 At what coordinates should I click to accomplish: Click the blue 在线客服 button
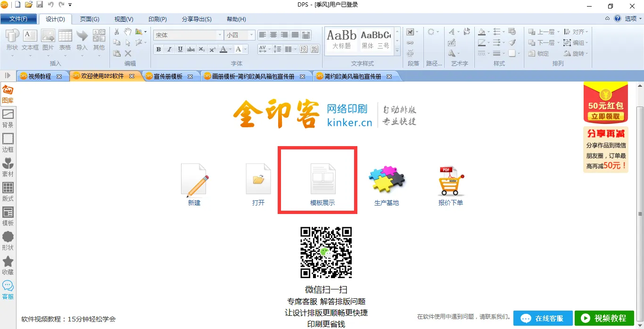[543, 319]
